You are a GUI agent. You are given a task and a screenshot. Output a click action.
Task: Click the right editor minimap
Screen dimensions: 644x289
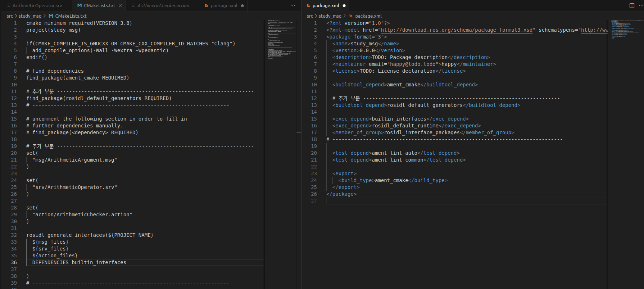(x=627, y=29)
